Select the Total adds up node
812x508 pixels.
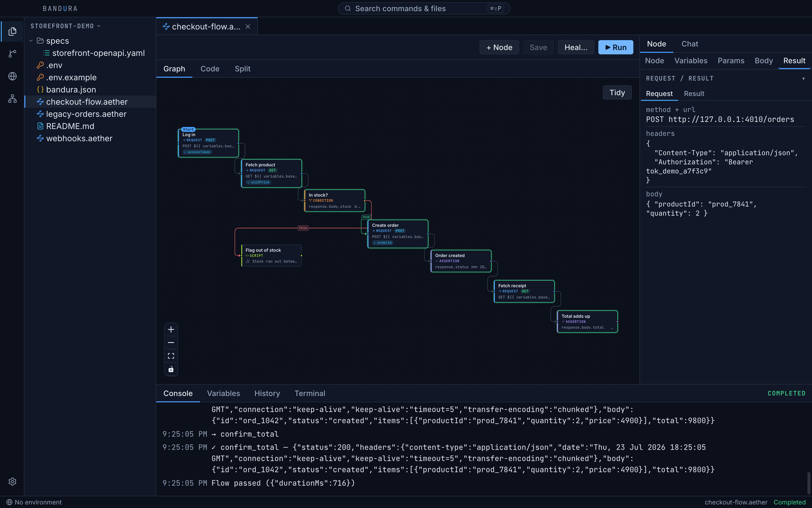(x=587, y=322)
